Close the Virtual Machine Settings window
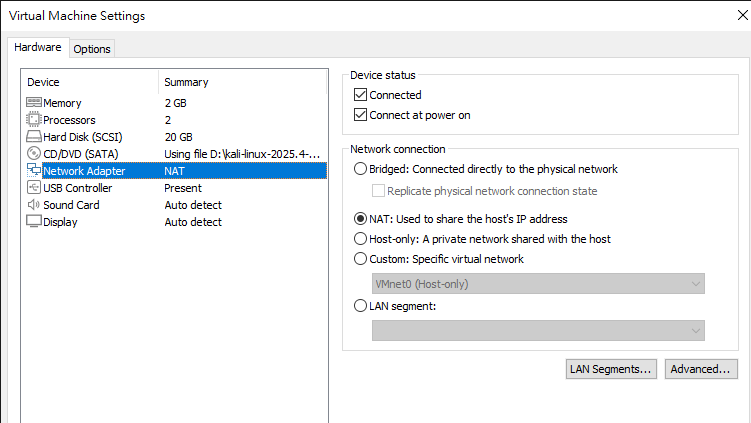The height and width of the screenshot is (423, 751). click(x=739, y=16)
